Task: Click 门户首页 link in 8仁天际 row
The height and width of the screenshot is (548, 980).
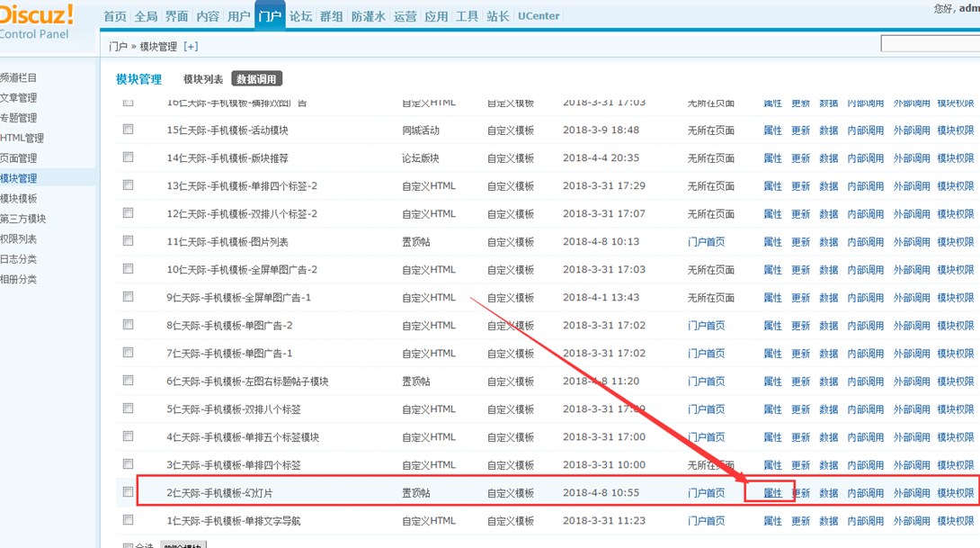Action: pyautogui.click(x=707, y=326)
